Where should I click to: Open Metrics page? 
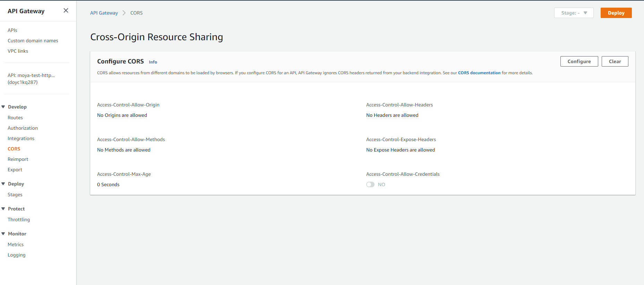point(16,244)
